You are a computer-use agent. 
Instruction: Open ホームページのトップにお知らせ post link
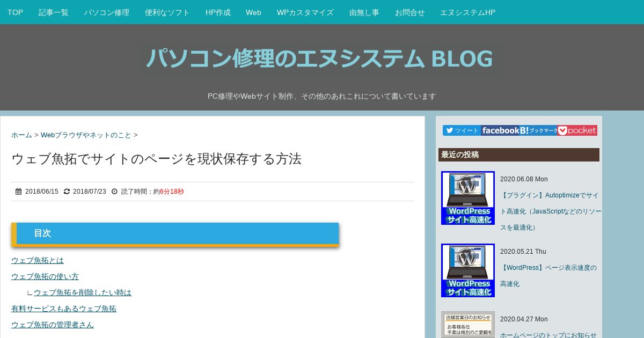[548, 335]
